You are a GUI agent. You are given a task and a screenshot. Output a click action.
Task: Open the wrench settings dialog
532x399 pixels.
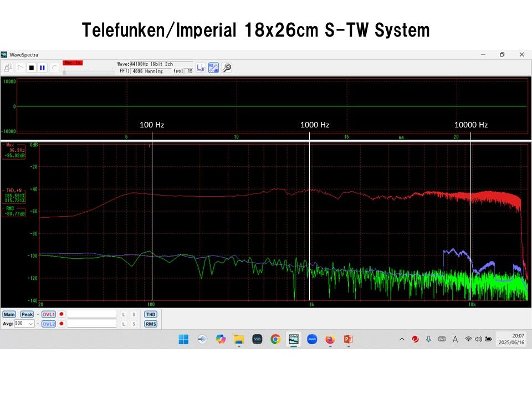[x=227, y=68]
